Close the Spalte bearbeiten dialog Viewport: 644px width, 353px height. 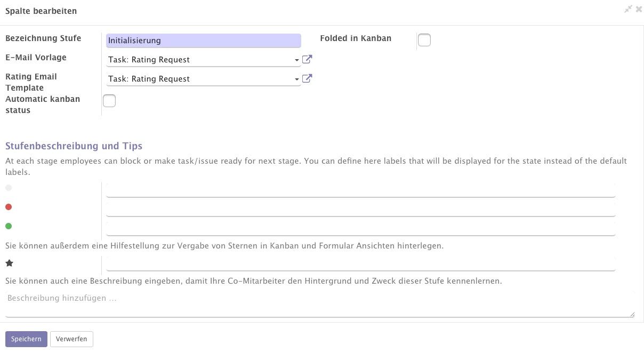click(x=639, y=9)
